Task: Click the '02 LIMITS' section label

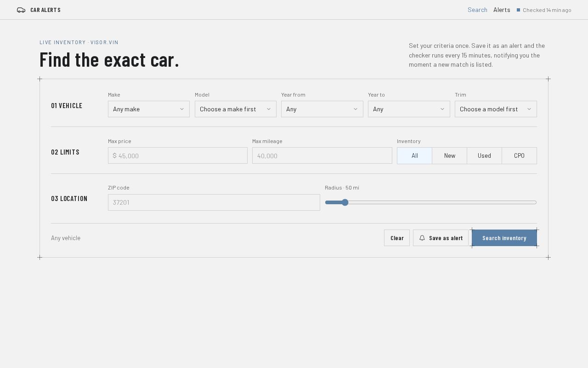Action: (x=65, y=152)
